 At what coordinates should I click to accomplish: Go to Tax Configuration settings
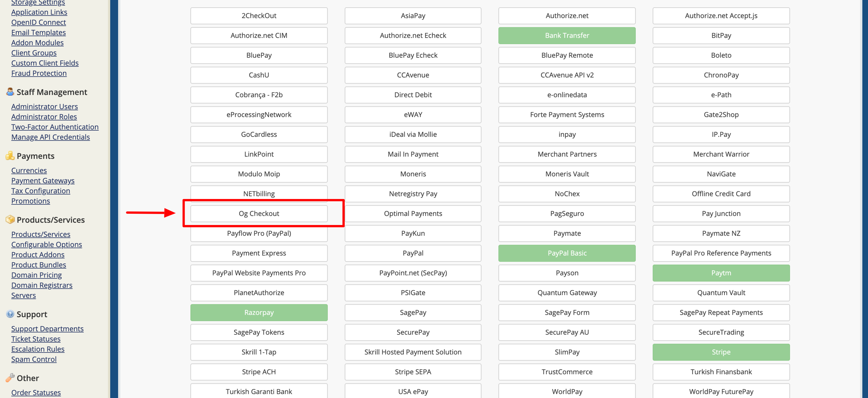coord(41,191)
